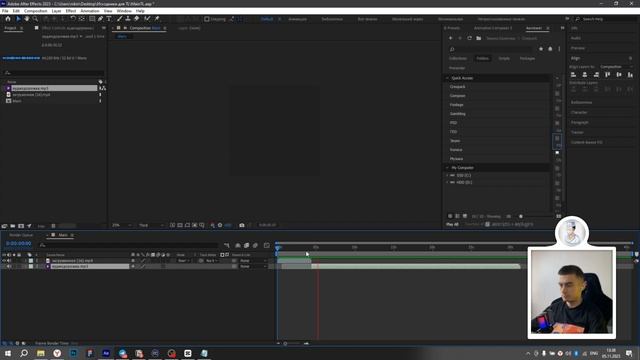This screenshot has width=640, height=360.
Task: Click align left icon in Align panel
Action: click(x=573, y=75)
